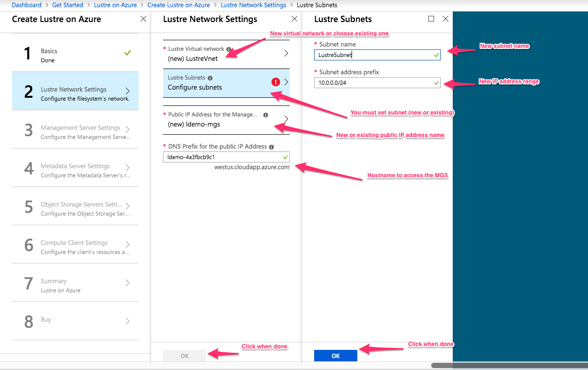Expand the Public IP Address chevron
The height and width of the screenshot is (370, 588).
286,119
